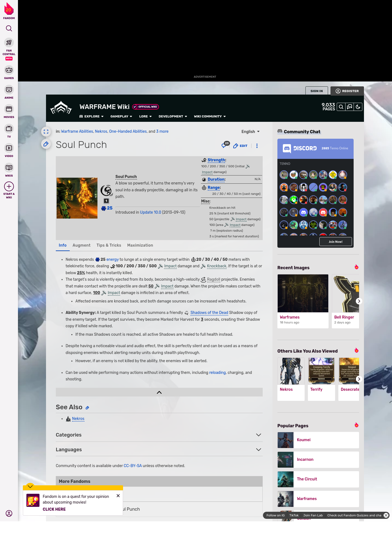Click the Sign In button
The height and width of the screenshot is (545, 392).
point(317,91)
